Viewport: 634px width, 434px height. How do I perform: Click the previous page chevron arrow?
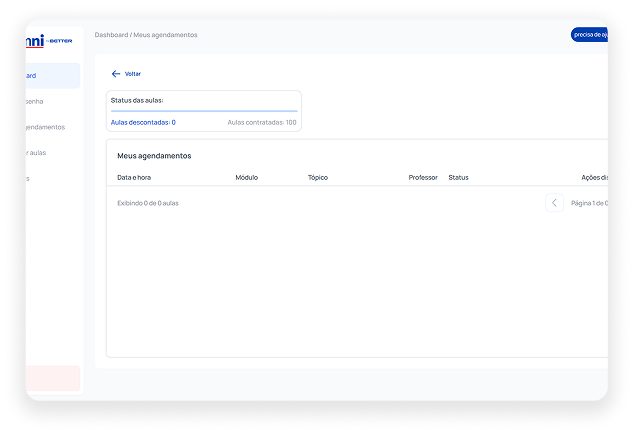[x=555, y=203]
